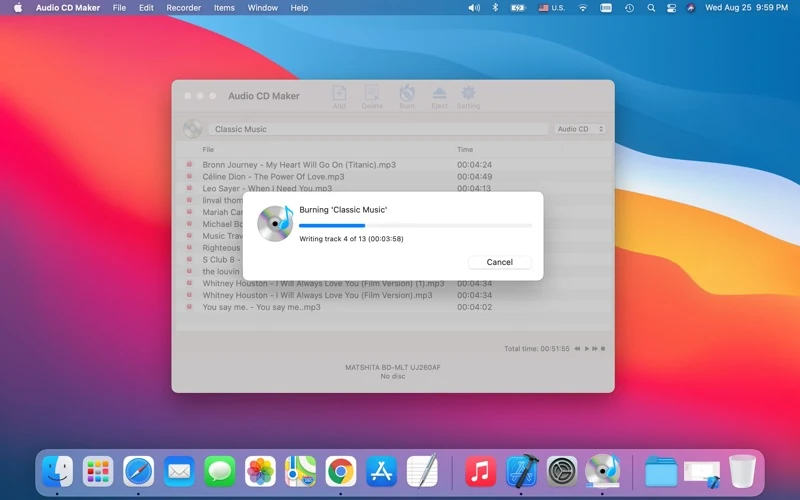
Task: Click time value 00:04:02
Action: (x=474, y=307)
